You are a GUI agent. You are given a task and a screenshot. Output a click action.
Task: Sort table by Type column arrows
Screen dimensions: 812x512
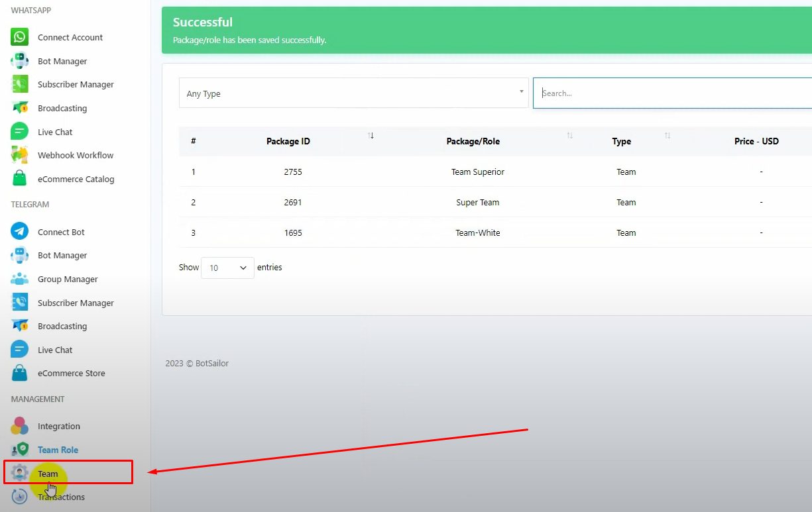pos(667,136)
